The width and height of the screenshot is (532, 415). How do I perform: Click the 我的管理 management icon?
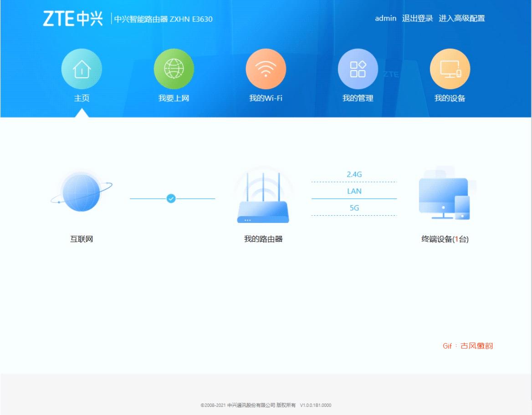[358, 69]
